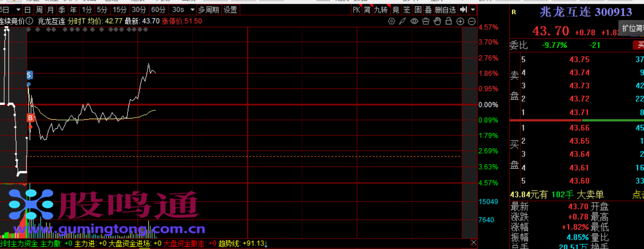Switch to 季 quarterly chart
The image size is (644, 249).
click(62, 10)
